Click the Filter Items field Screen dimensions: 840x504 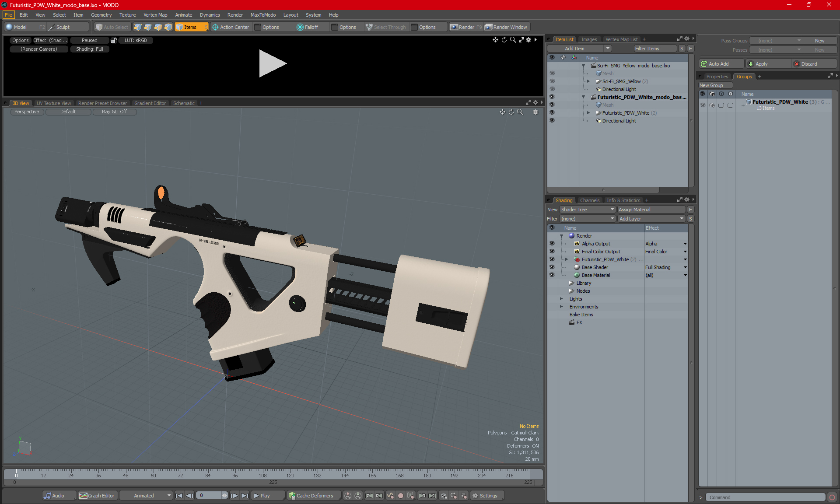[655, 49]
